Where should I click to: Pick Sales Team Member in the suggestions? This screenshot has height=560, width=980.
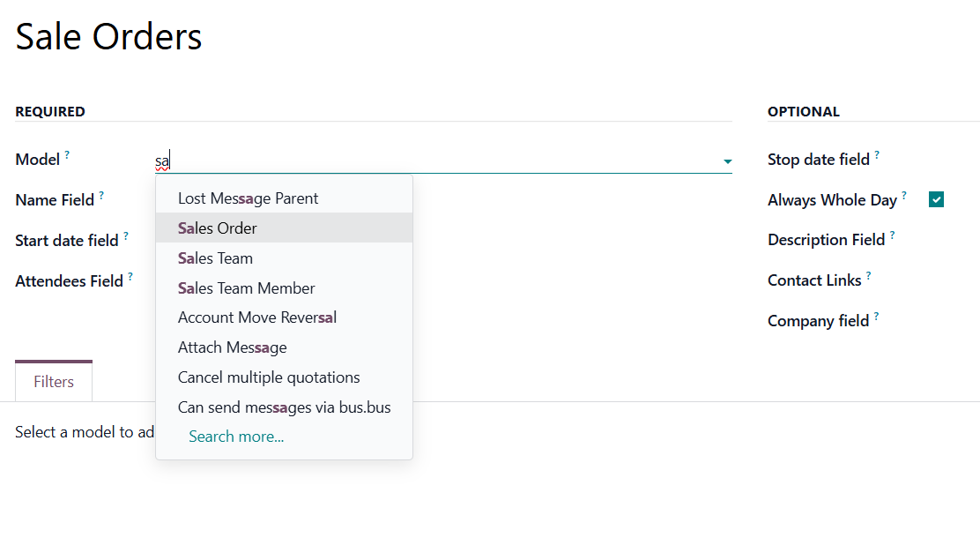tap(246, 288)
